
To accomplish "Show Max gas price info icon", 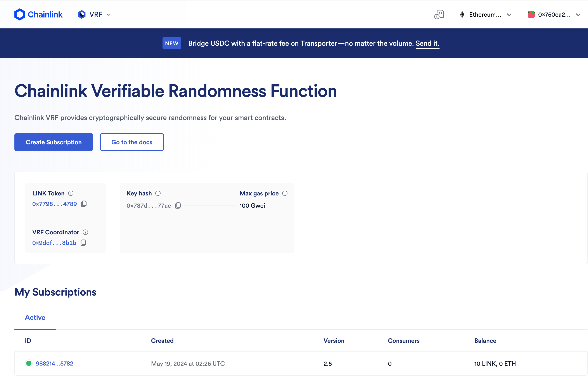I will [x=285, y=193].
